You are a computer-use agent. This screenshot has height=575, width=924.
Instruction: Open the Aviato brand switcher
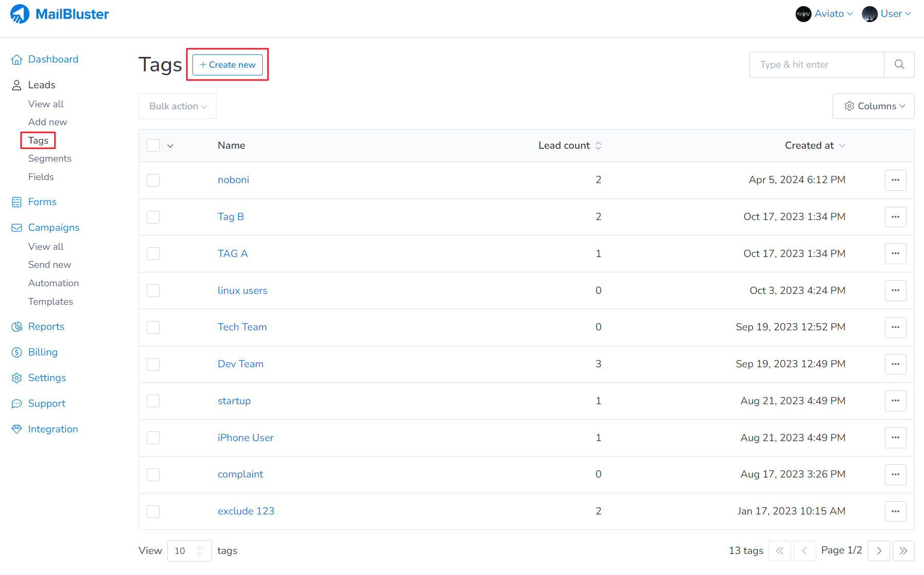coord(824,14)
